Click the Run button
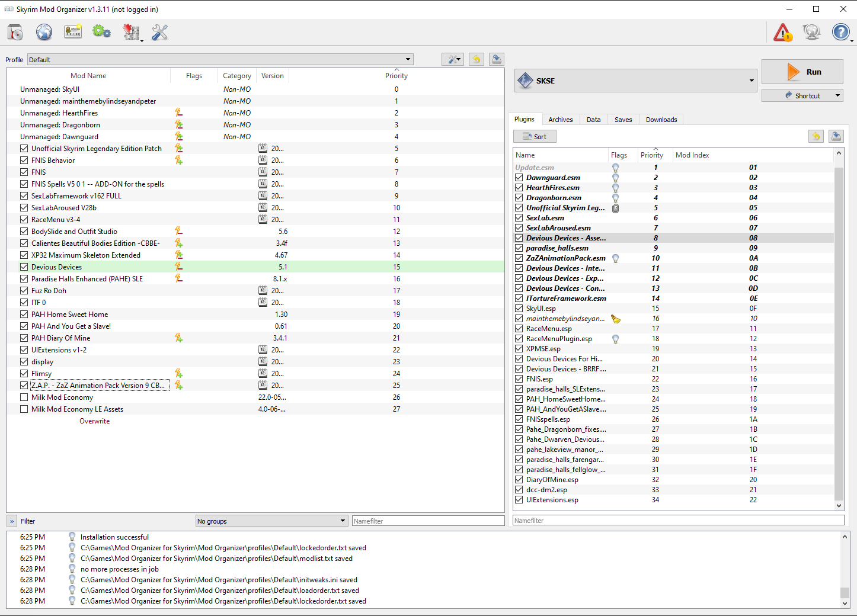 pos(802,72)
